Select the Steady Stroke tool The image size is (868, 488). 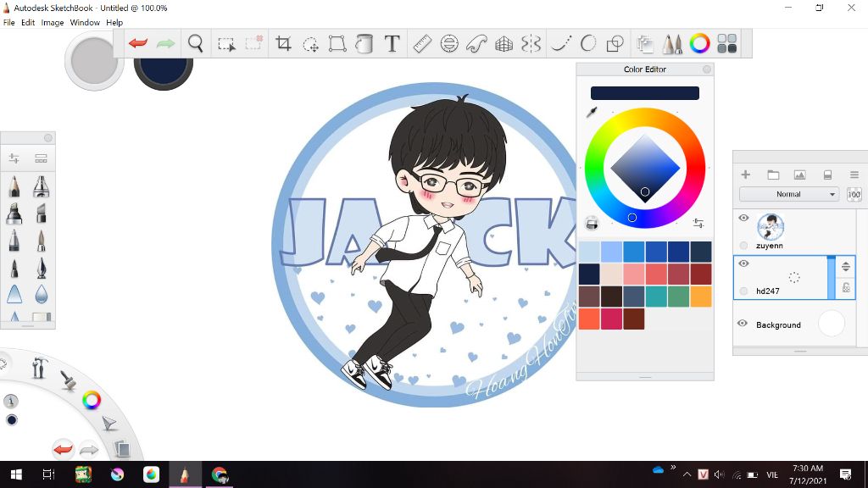coord(561,43)
